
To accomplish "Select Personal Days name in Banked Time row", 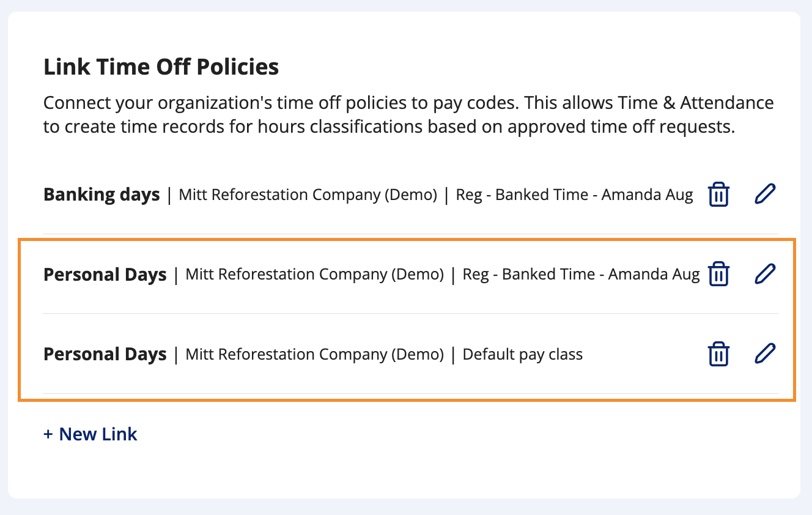I will pyautogui.click(x=105, y=275).
